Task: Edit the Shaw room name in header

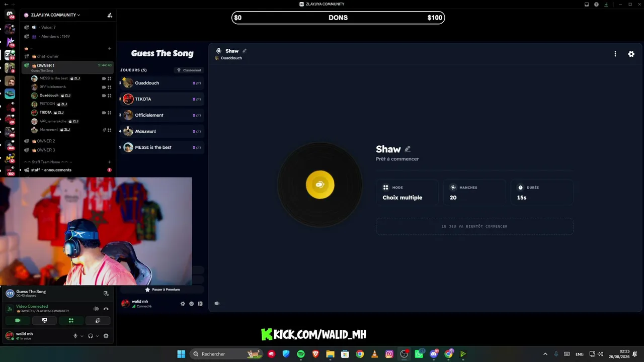Action: click(x=245, y=51)
